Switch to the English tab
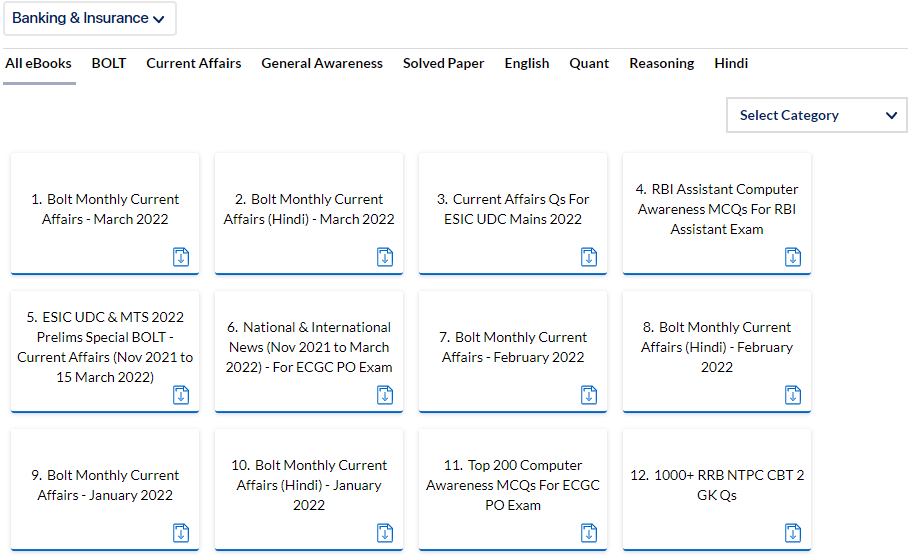The width and height of the screenshot is (912, 557). [x=527, y=63]
